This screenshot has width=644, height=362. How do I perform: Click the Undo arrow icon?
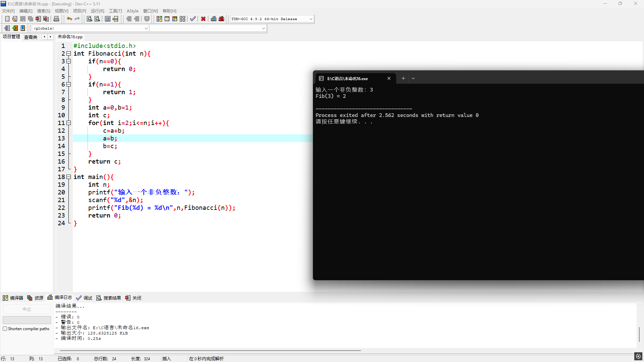click(x=69, y=19)
